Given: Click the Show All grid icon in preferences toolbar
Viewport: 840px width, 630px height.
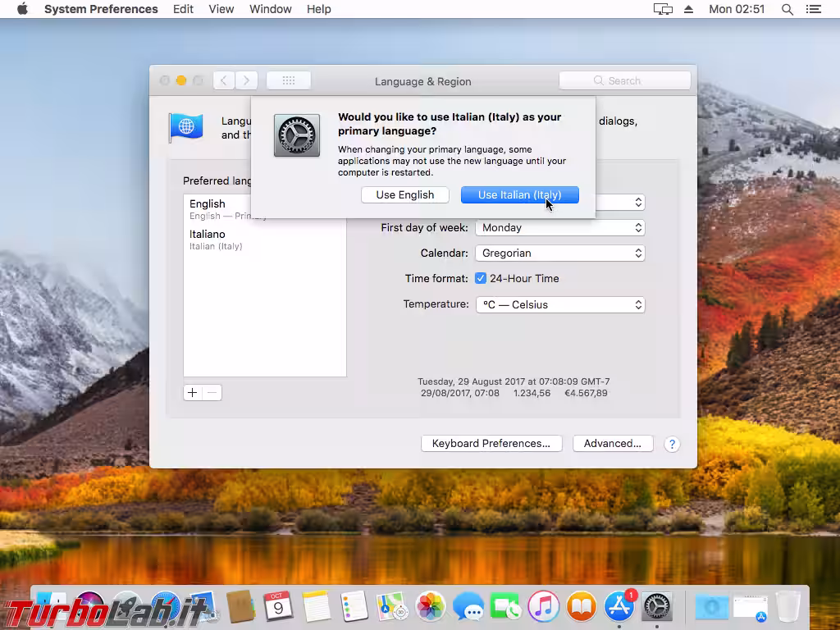Looking at the screenshot, I should point(289,80).
